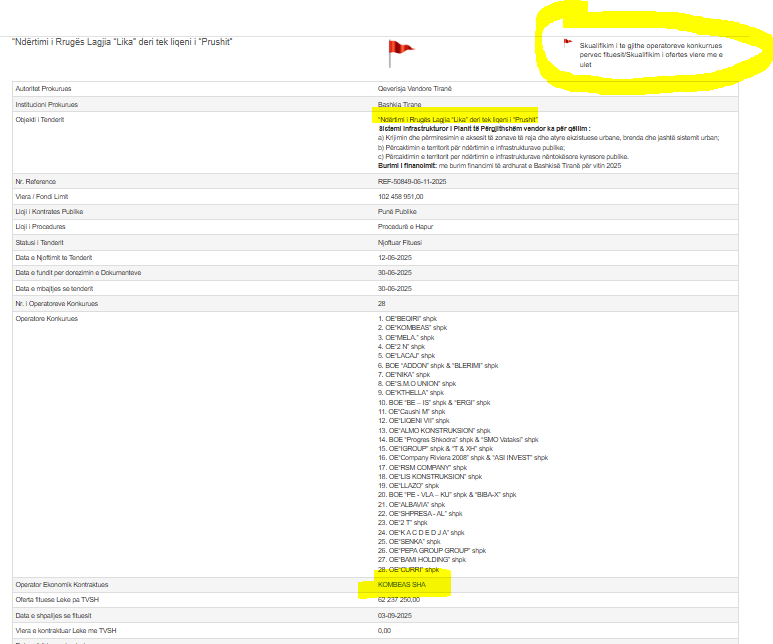The width and height of the screenshot is (773, 644).
Task: Select the winner announcement date 03-09-2025
Action: [x=395, y=615]
